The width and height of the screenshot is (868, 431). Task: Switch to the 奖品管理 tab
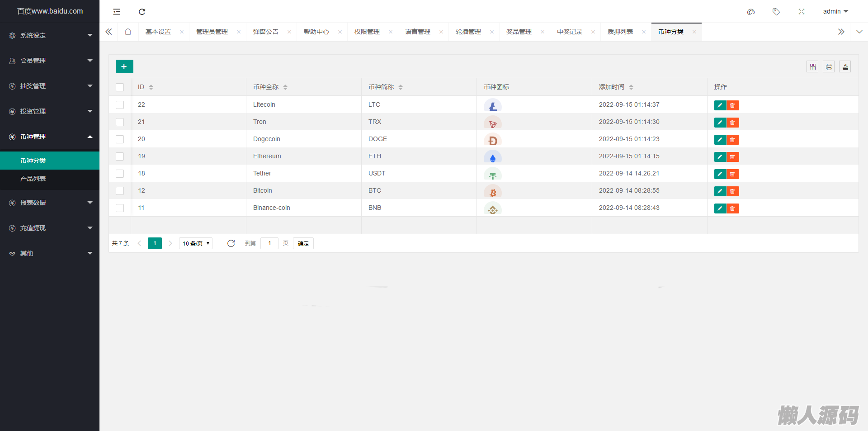[519, 32]
